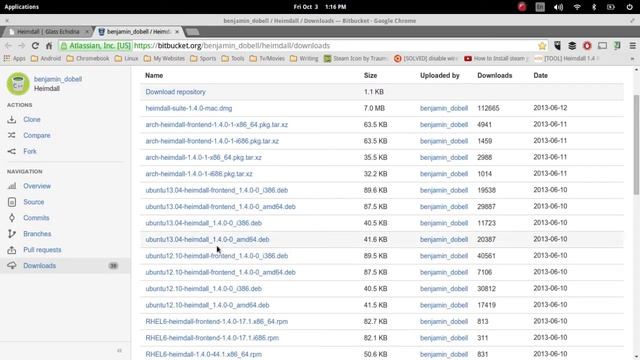This screenshot has height=360, width=640.
Task: Click the Download repository link
Action: 176,92
